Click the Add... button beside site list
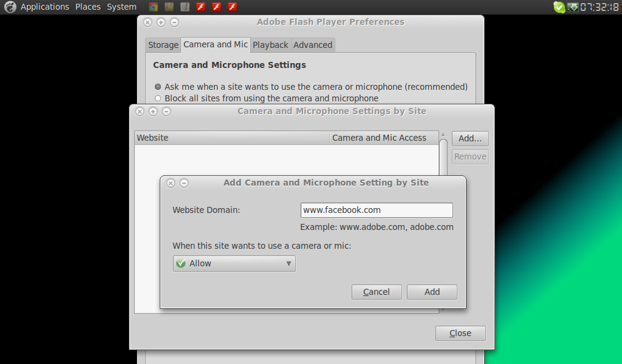The width and height of the screenshot is (622, 364). tap(470, 139)
